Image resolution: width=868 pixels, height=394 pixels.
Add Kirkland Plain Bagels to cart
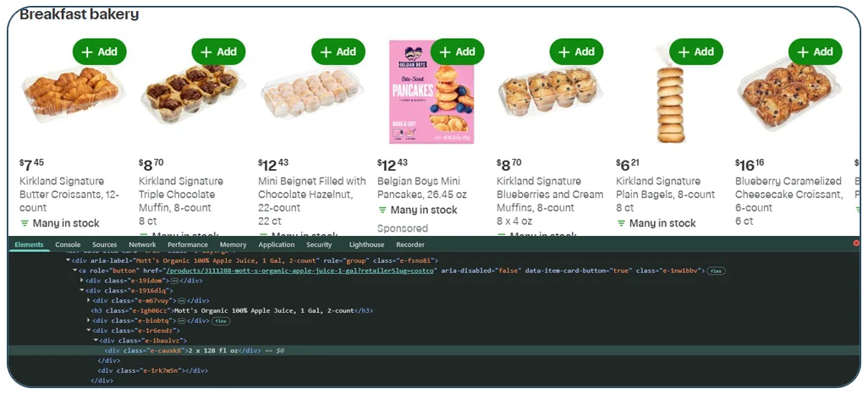tap(696, 52)
